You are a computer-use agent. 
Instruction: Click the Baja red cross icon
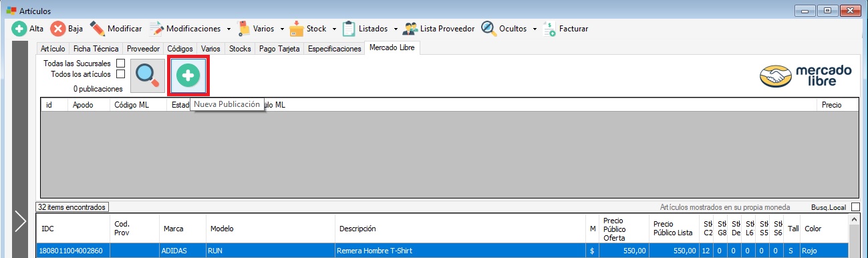tap(58, 29)
